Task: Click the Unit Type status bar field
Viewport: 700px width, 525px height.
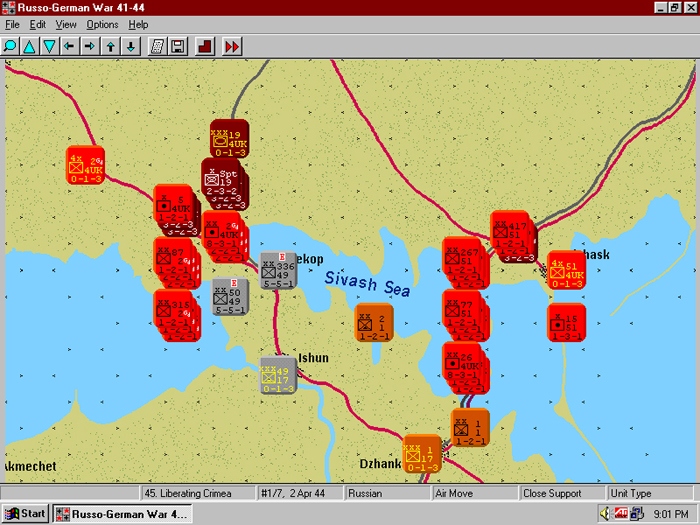Action: (650, 493)
